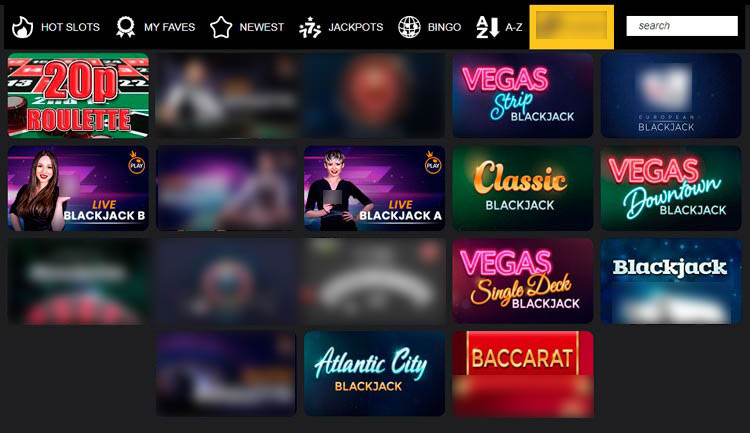Switch to the Jackpots tab

tap(341, 27)
